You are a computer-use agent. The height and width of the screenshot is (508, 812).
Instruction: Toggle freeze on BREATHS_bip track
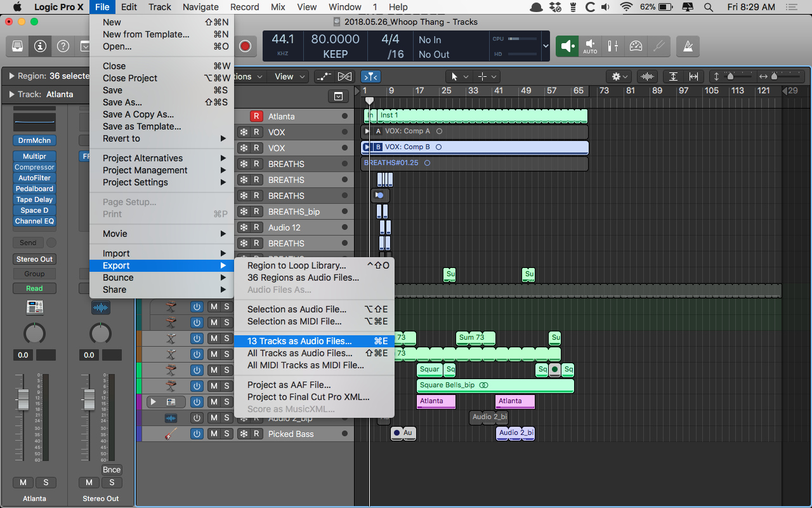[243, 211]
